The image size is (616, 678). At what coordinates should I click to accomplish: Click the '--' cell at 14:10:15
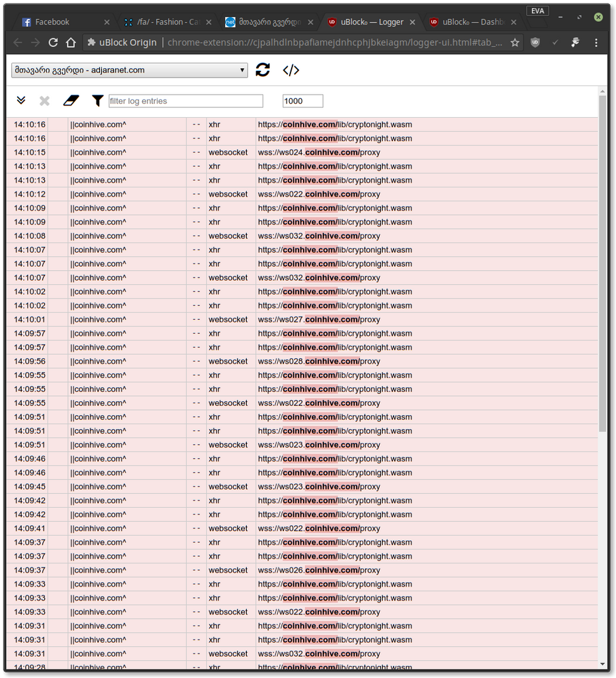196,152
